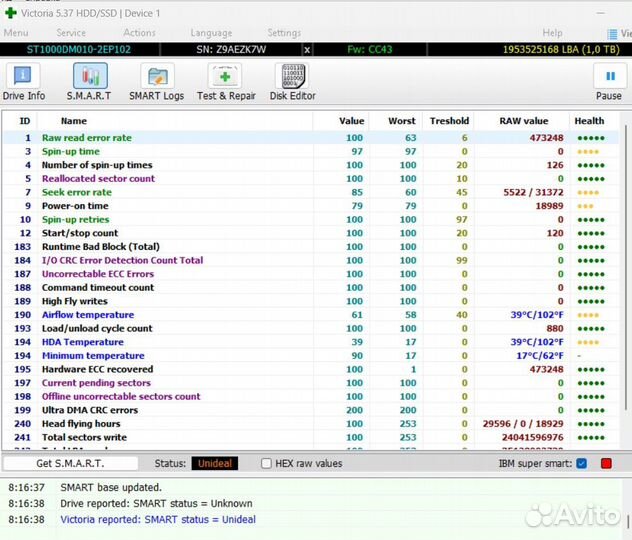This screenshot has height=540, width=632.
Task: Enable the HEX raw values checkbox
Action: pyautogui.click(x=266, y=463)
